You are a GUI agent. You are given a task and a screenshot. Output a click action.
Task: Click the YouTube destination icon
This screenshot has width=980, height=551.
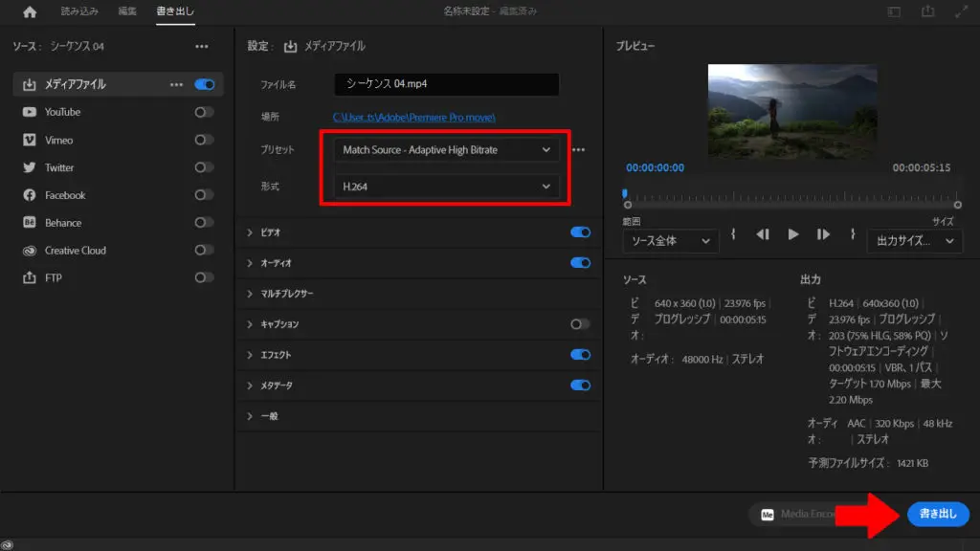coord(29,112)
